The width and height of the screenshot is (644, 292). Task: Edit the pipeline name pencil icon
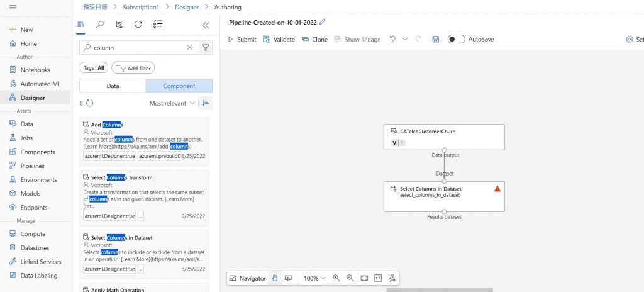[x=323, y=22]
